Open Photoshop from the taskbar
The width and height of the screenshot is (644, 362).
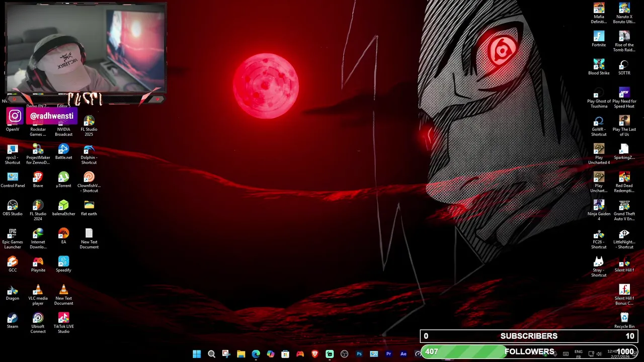click(x=359, y=354)
